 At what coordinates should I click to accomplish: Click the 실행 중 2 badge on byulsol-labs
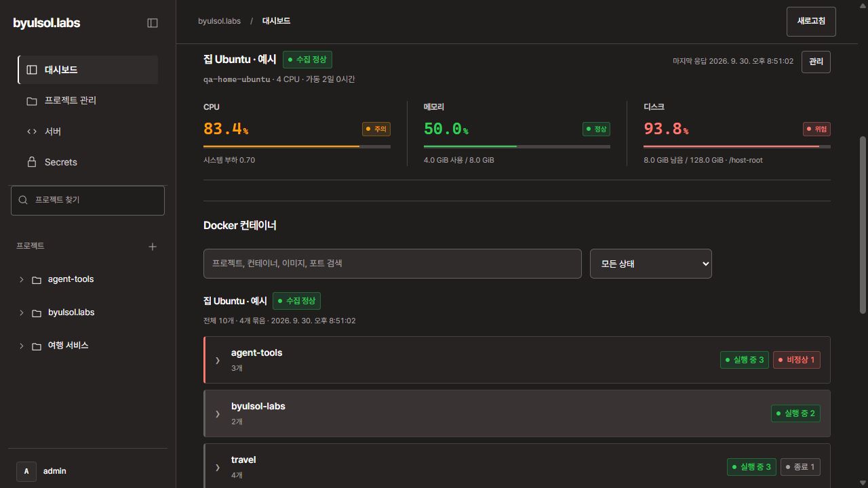pos(795,413)
